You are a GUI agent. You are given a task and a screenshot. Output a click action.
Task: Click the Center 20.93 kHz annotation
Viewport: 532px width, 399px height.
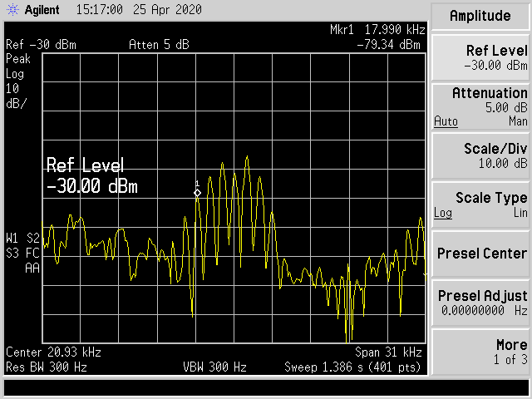(53, 352)
